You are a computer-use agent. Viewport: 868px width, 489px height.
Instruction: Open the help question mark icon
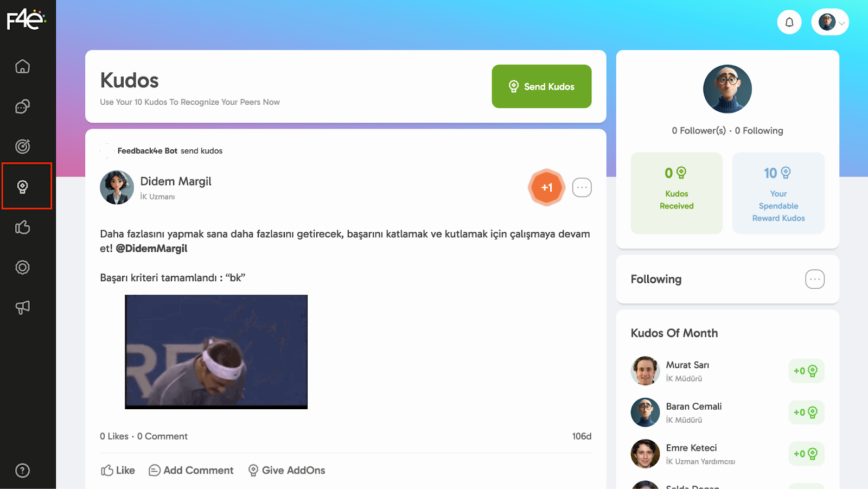click(22, 471)
